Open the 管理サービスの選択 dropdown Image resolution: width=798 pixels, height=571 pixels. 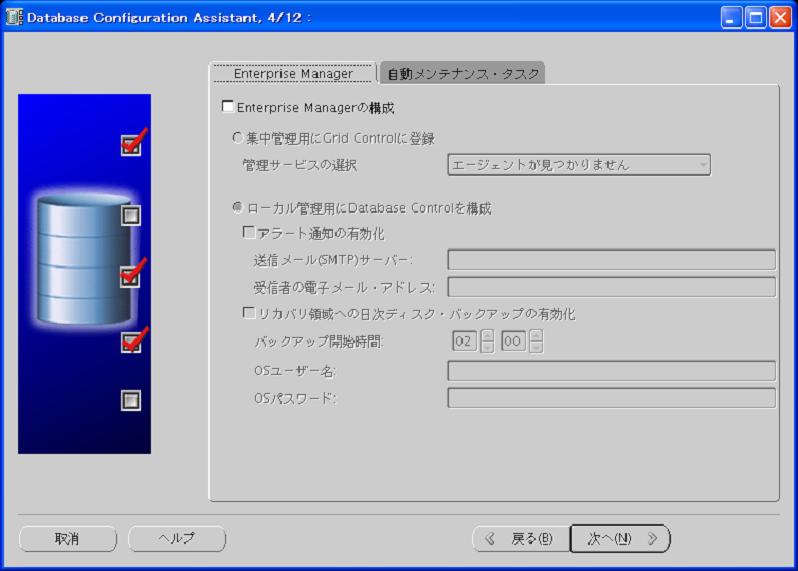pyautogui.click(x=578, y=165)
